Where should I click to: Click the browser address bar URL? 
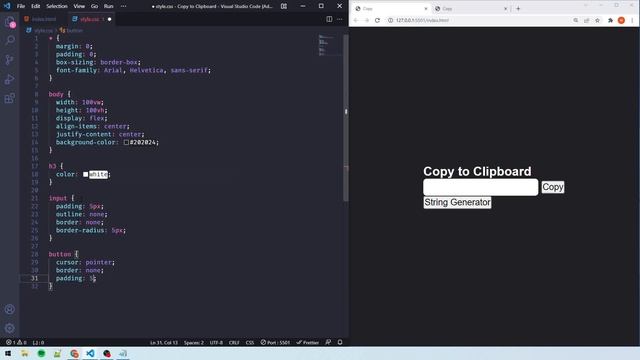(422, 20)
